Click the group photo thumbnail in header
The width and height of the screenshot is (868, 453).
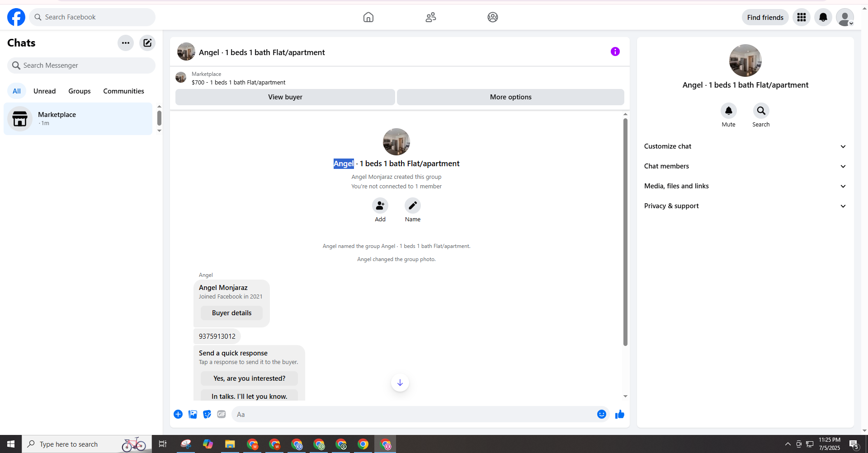coord(186,52)
